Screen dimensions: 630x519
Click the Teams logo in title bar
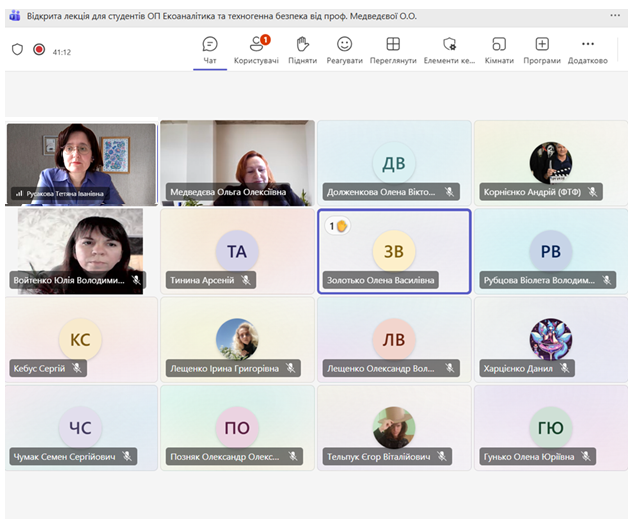[14, 16]
